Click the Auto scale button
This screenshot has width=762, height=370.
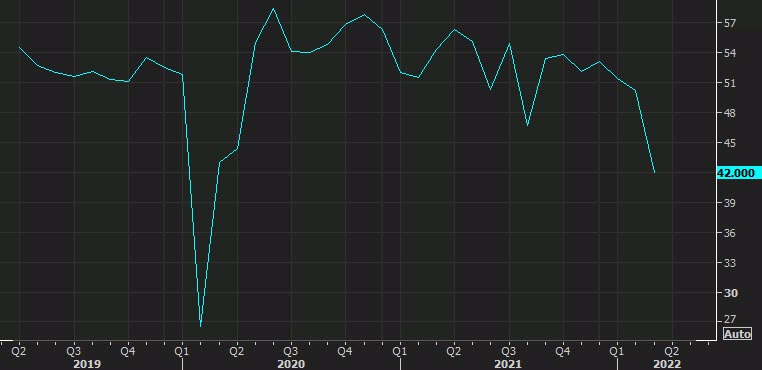(738, 334)
